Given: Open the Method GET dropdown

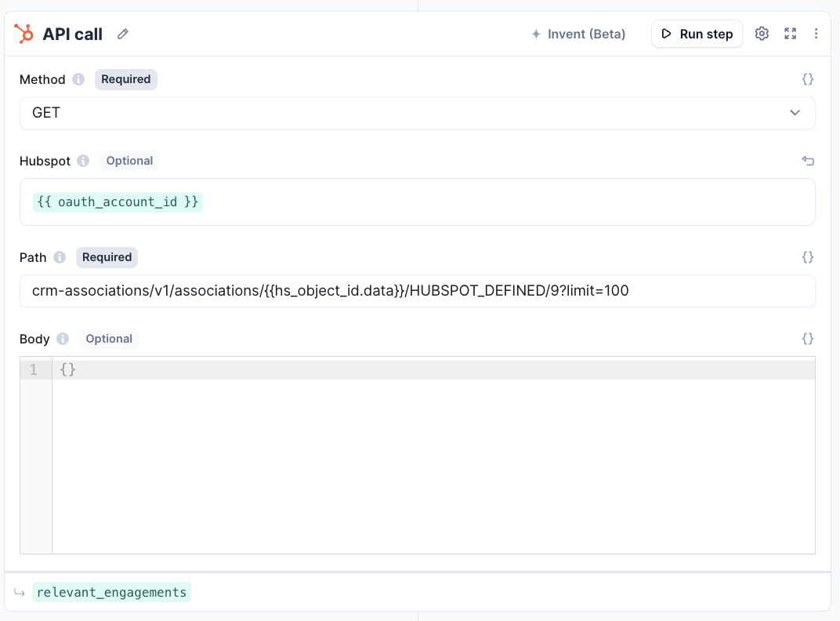Looking at the screenshot, I should [418, 113].
